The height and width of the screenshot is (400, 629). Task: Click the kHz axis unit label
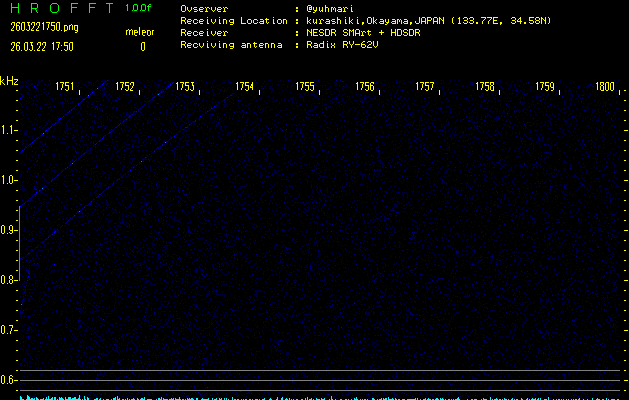[9, 81]
